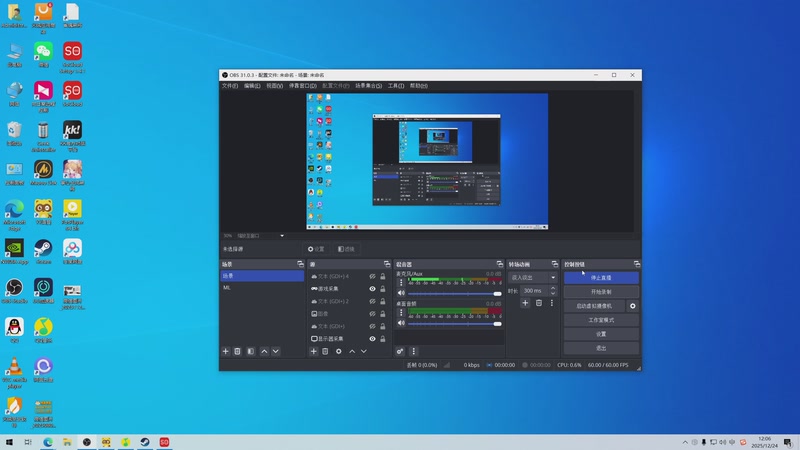Image resolution: width=800 pixels, height=450 pixels.
Task: Open the 视图(V) menu
Action: click(x=274, y=86)
